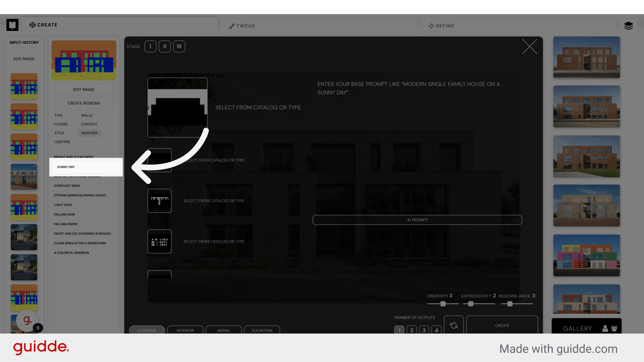
Task: Select the LIGHTING category
Action: 62,142
